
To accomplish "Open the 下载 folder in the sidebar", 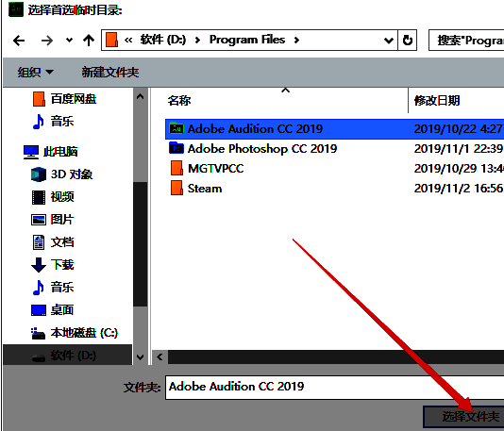I will 53,265.
